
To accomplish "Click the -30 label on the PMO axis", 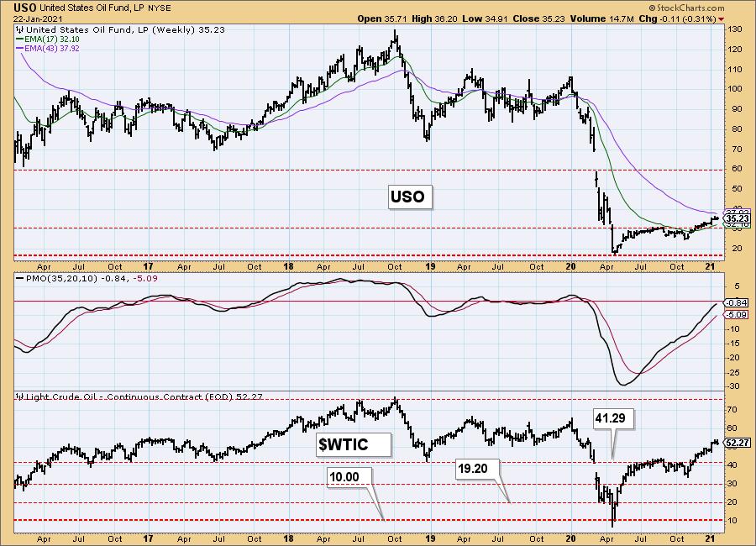I will click(x=732, y=386).
